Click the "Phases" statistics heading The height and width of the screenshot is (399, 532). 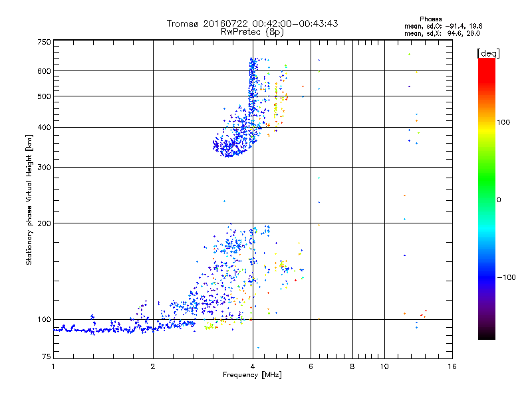pyautogui.click(x=430, y=19)
